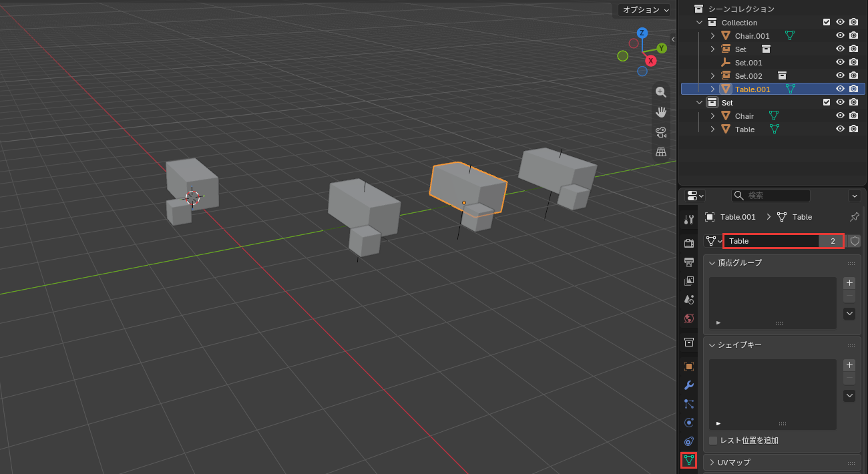Hide Table.001 using its eye icon
Viewport: 868px width, 474px height.
tap(841, 89)
